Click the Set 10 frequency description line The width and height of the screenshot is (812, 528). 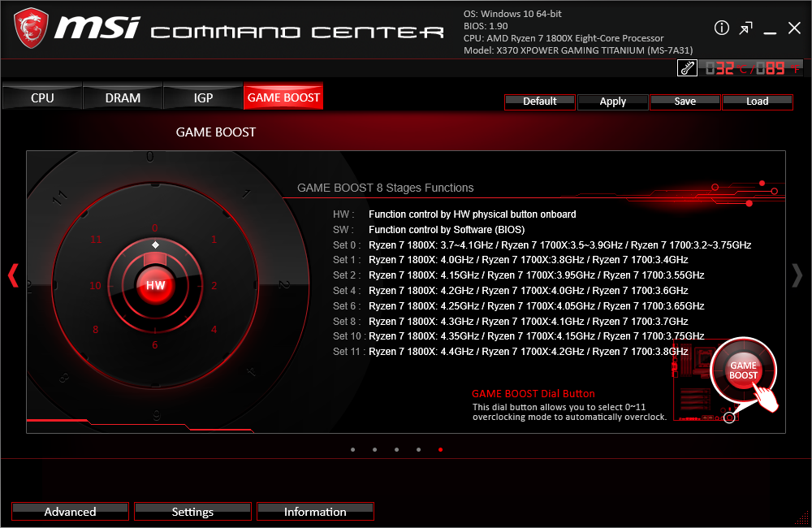(518, 336)
